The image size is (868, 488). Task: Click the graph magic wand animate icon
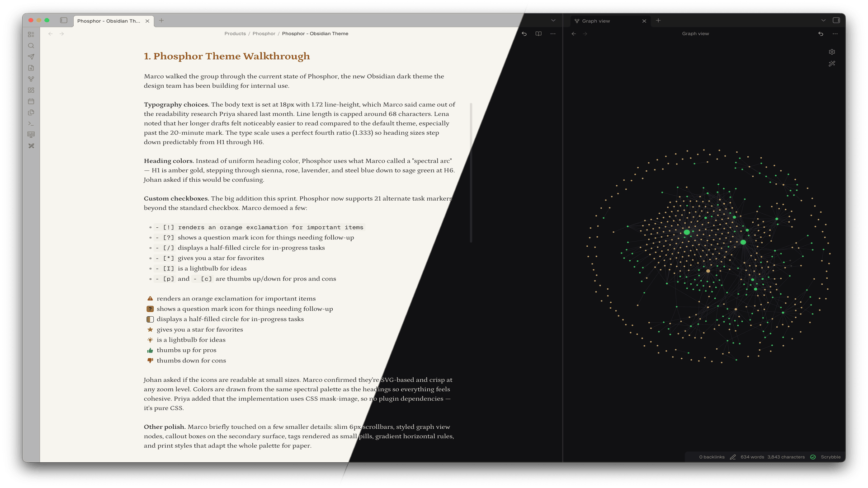[x=832, y=64]
